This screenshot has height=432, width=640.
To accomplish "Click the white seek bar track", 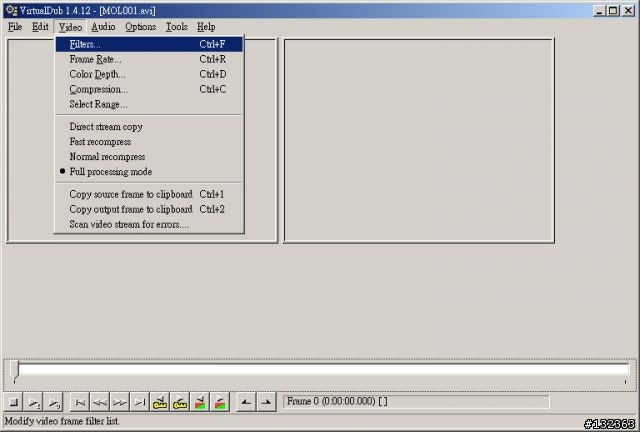I will (323, 370).
